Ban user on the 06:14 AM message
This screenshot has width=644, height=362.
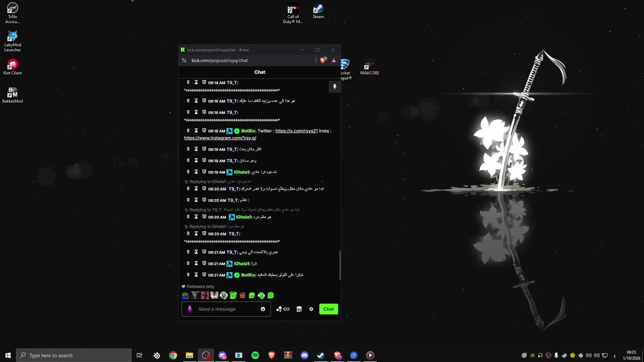pyautogui.click(x=204, y=82)
